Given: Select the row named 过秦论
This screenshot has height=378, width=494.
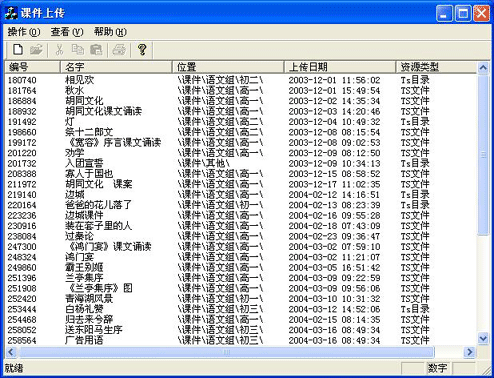Looking at the screenshot, I should [x=241, y=236].
